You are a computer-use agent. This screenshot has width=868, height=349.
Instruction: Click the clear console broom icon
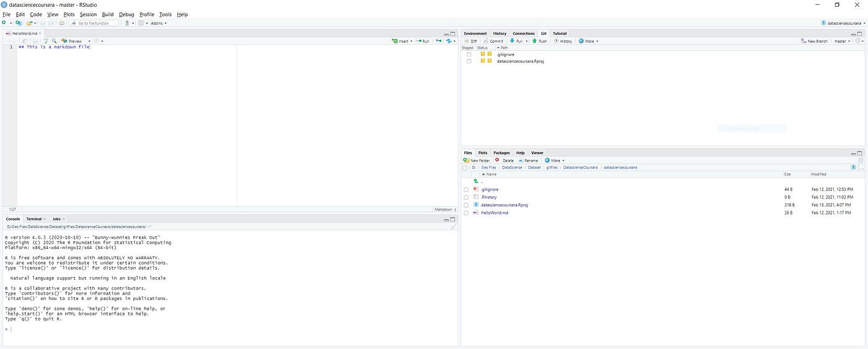pos(453,227)
